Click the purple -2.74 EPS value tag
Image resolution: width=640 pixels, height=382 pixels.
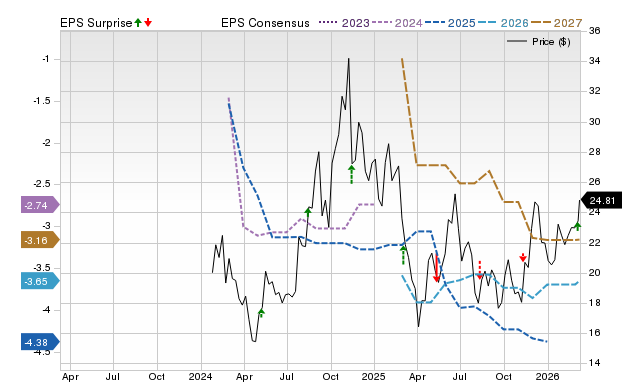click(40, 205)
